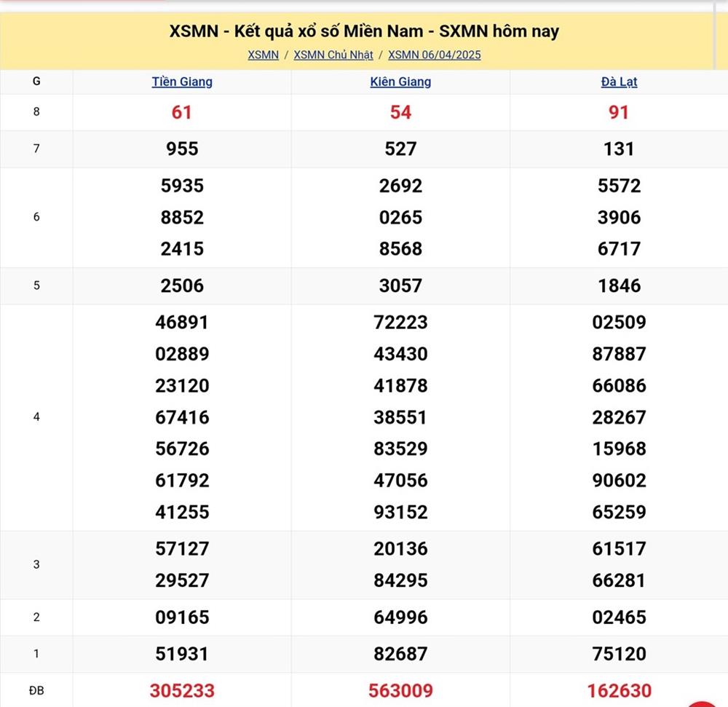This screenshot has width=728, height=707.
Task: Select Kiên Giang special prize number 563009
Action: tap(400, 690)
